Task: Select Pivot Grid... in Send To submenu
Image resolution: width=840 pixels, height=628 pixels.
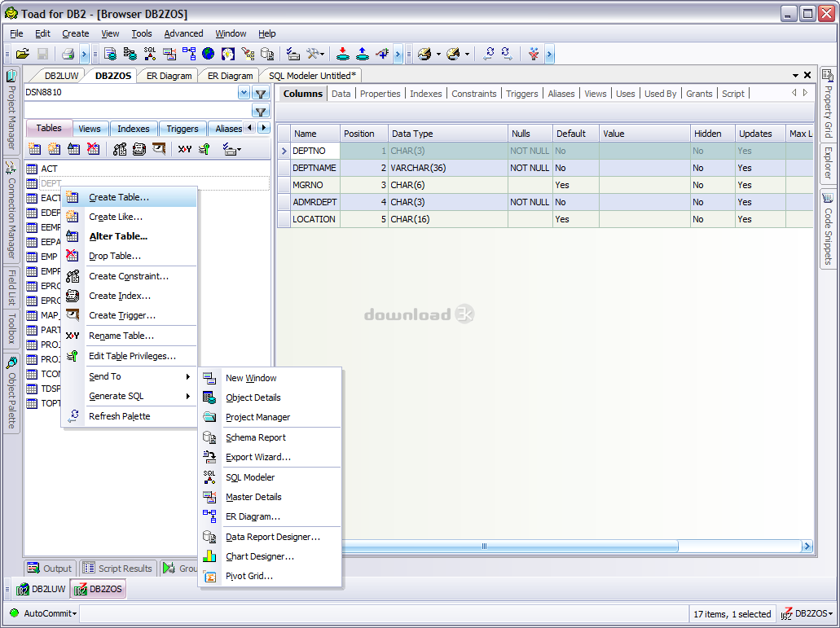Action: pyautogui.click(x=248, y=576)
